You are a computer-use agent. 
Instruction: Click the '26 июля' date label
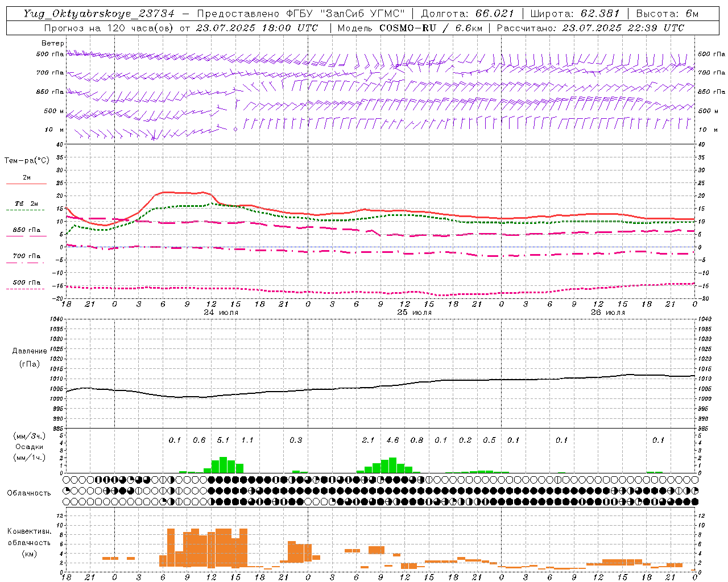[x=607, y=313]
